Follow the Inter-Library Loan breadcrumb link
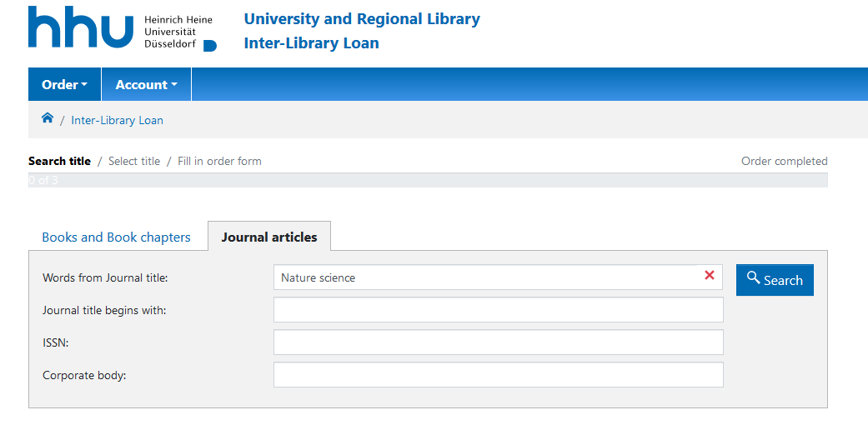868x440 pixels. [117, 120]
